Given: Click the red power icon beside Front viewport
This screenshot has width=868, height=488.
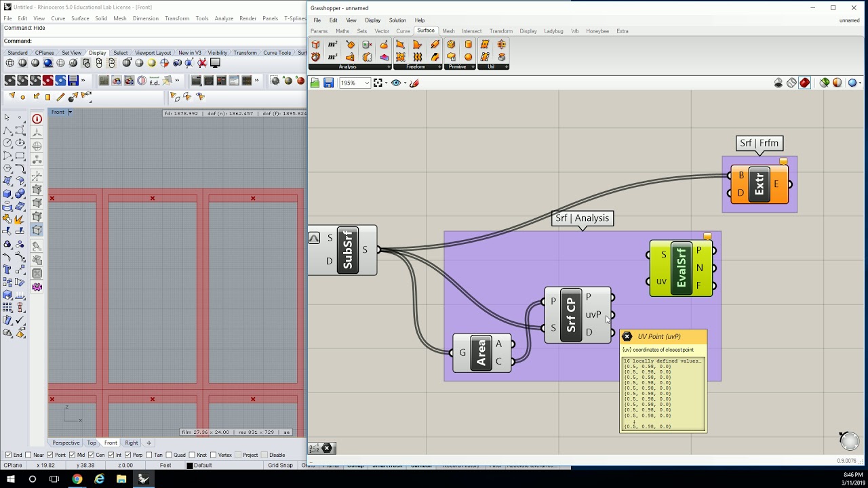Looking at the screenshot, I should [x=37, y=119].
